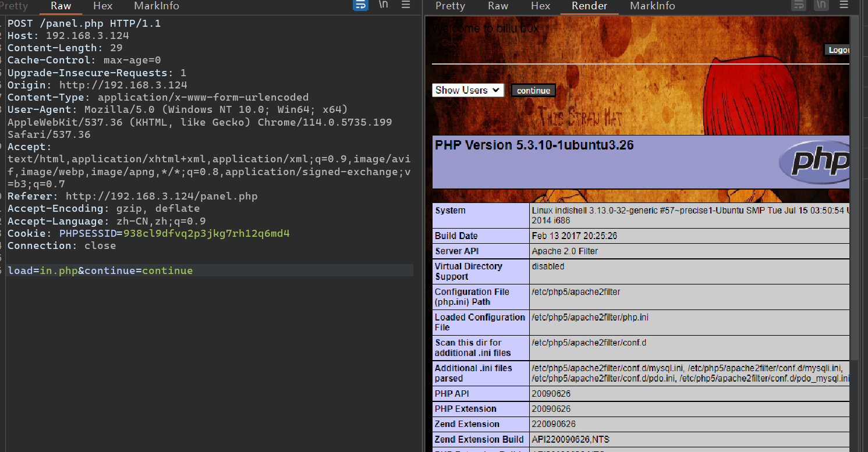Expand the Show Users dropdown
Viewport: 868px width, 452px height.
467,90
